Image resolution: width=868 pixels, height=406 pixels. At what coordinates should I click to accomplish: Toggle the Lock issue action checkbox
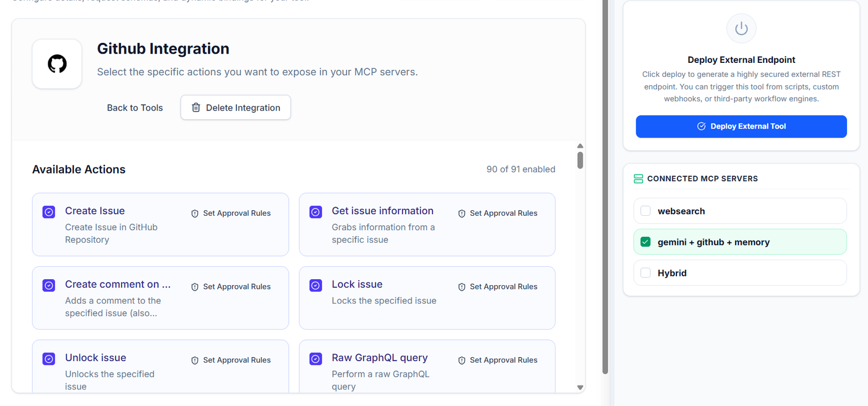click(x=316, y=285)
